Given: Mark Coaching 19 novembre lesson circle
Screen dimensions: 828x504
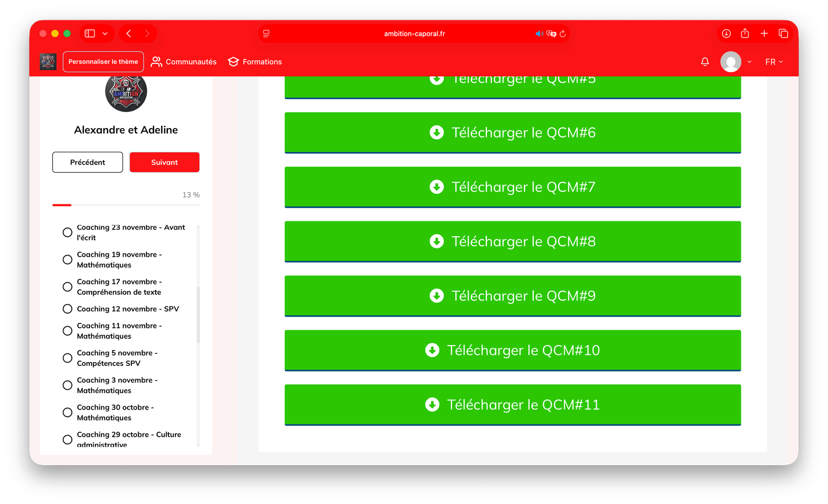Looking at the screenshot, I should click(67, 259).
